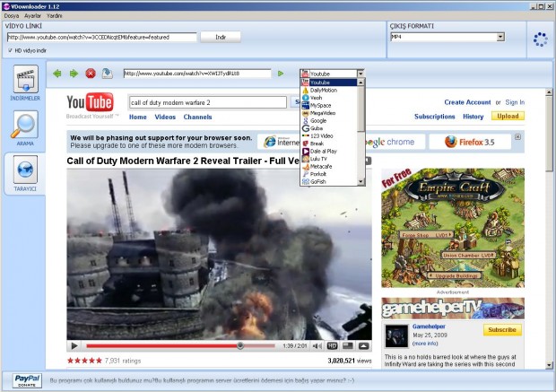Open the History link
Image resolution: width=556 pixels, height=392 pixels.
coord(473,117)
